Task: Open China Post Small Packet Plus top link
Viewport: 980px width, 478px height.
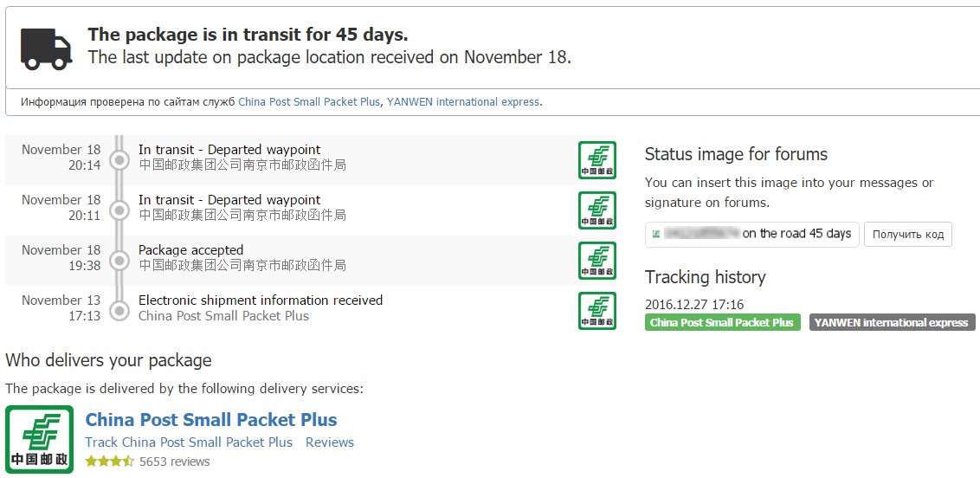Action: [309, 101]
